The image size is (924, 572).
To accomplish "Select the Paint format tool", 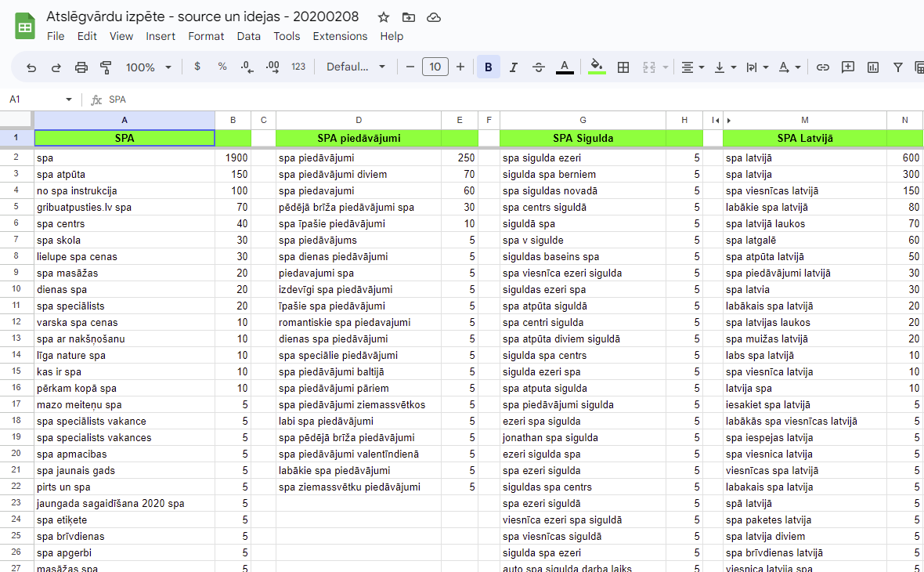I will click(106, 67).
